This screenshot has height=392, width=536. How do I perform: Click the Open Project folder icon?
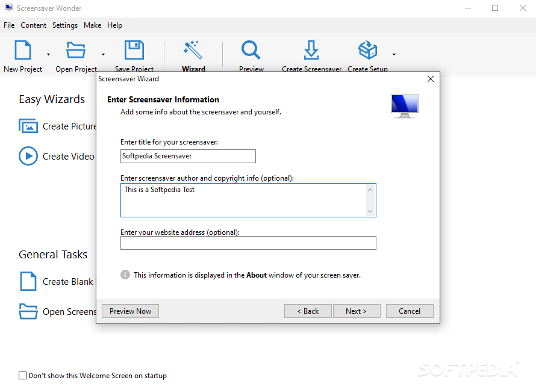point(75,50)
